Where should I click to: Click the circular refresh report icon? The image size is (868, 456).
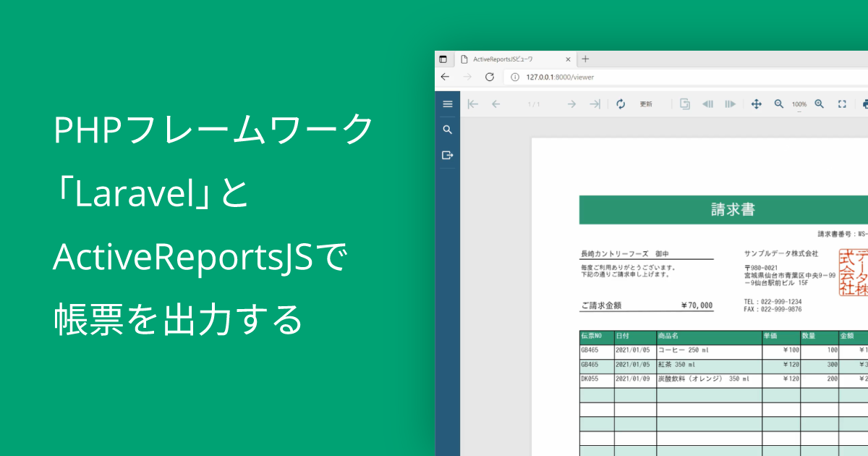[621, 104]
